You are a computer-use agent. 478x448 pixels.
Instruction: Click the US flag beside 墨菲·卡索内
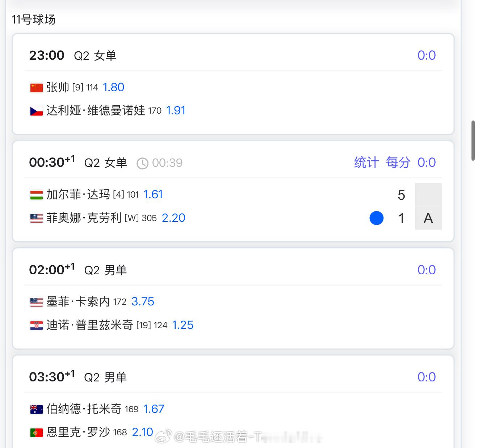coord(36,302)
